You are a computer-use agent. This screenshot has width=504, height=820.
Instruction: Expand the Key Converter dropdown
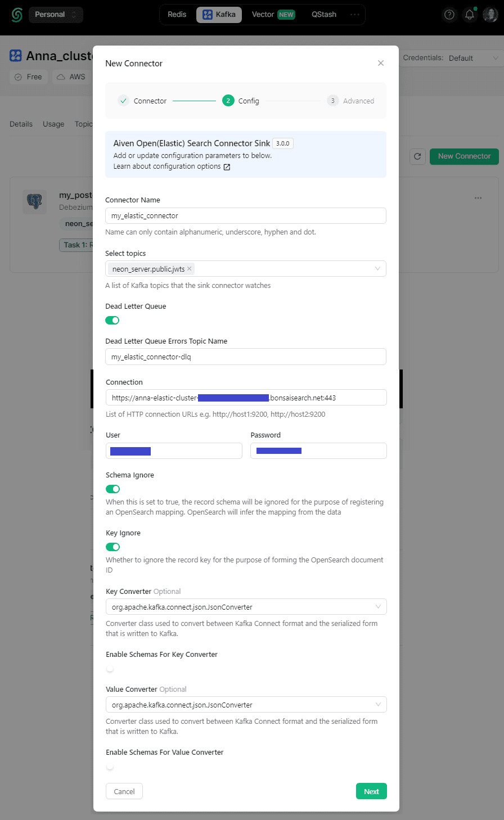(x=246, y=607)
